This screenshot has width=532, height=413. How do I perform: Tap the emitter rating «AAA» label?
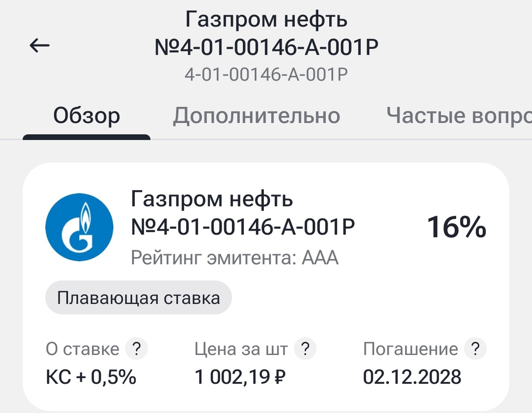pos(235,256)
